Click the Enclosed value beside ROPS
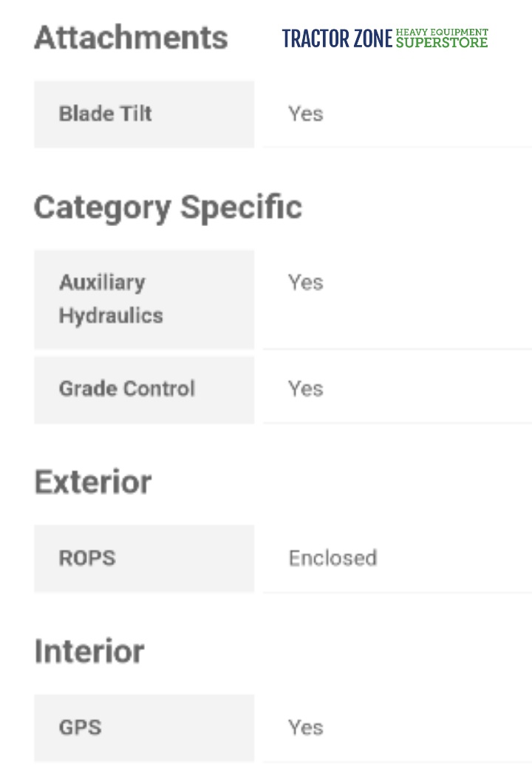Image resolution: width=532 pixels, height=772 pixels. pyautogui.click(x=332, y=558)
